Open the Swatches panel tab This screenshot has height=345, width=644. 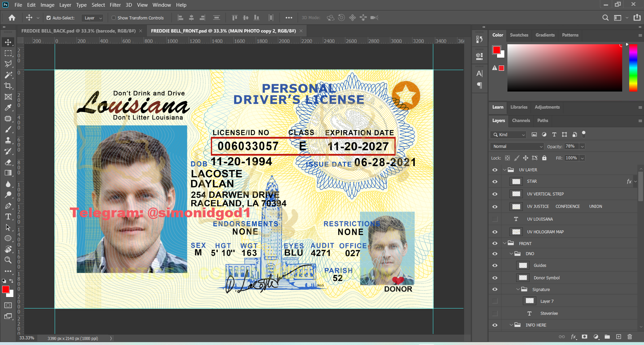pyautogui.click(x=519, y=35)
